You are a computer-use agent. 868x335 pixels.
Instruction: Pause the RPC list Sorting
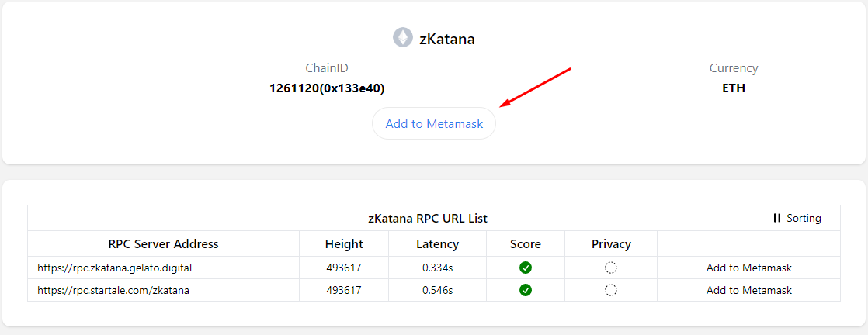797,218
